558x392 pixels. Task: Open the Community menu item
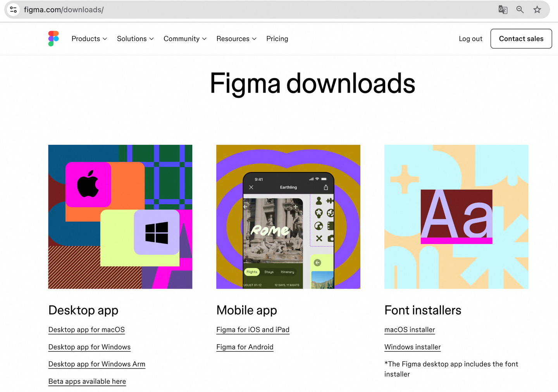coord(185,39)
